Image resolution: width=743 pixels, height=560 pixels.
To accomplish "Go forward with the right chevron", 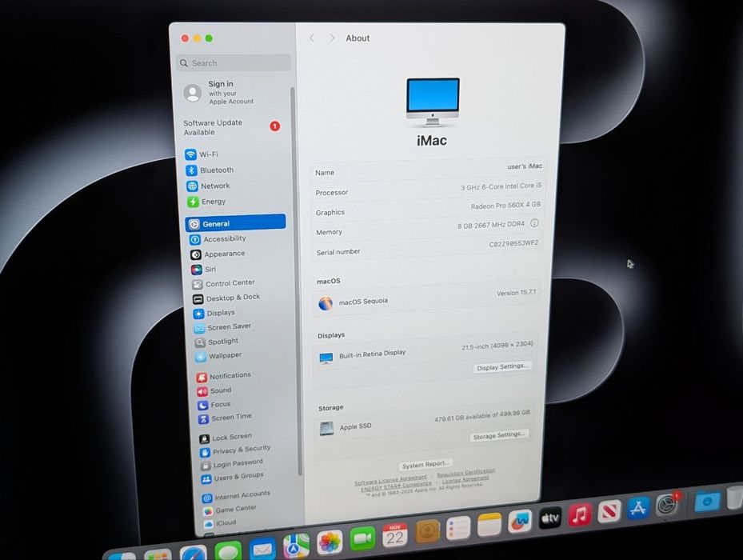I will click(x=332, y=38).
